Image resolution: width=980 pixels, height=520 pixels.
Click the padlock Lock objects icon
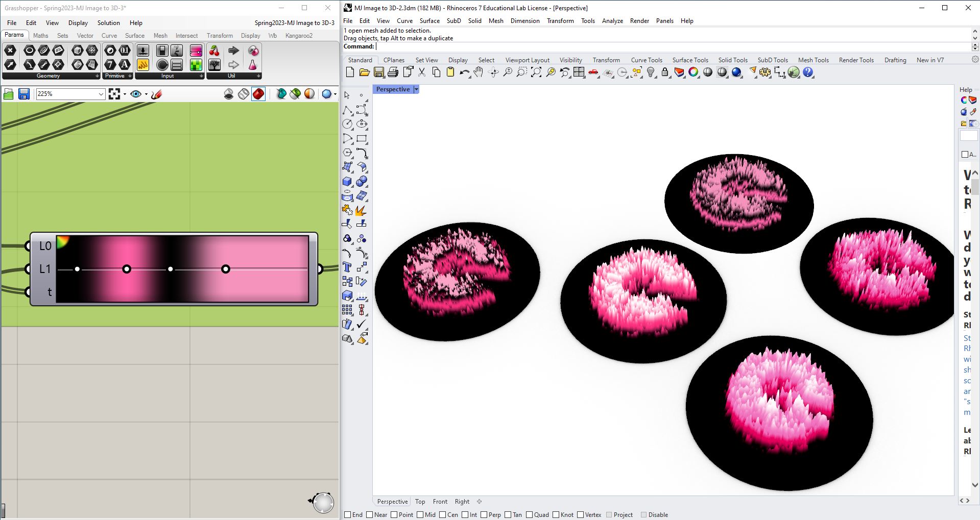(x=665, y=72)
